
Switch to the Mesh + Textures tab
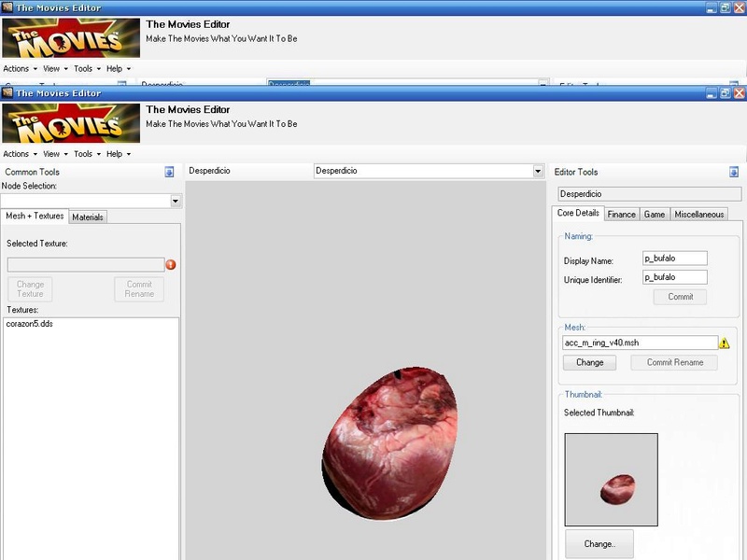35,217
